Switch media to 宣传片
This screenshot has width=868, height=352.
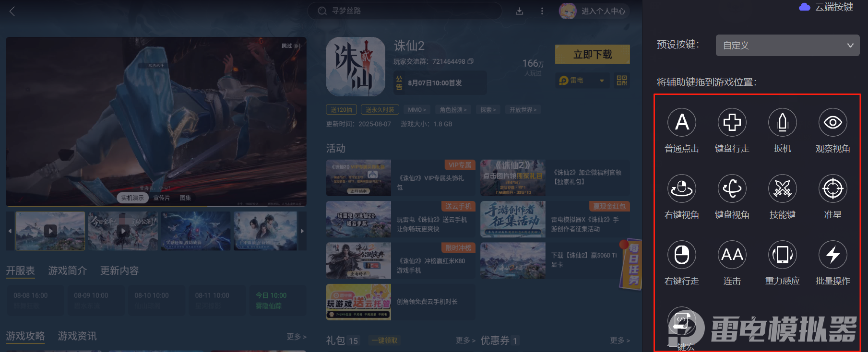[162, 198]
